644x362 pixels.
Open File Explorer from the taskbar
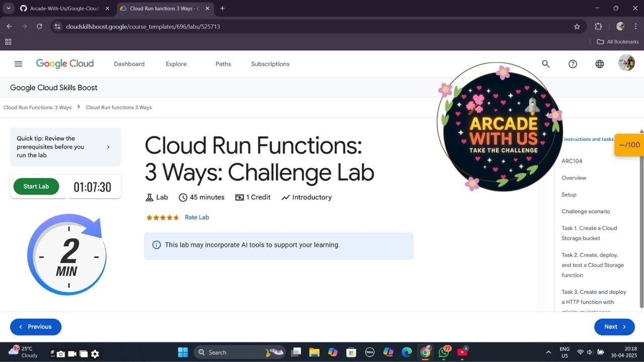click(x=314, y=352)
